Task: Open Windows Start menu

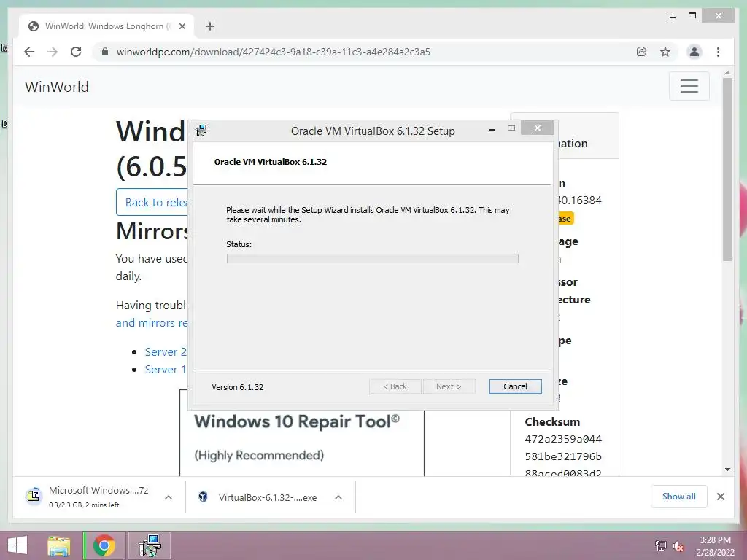Action: pos(18,545)
